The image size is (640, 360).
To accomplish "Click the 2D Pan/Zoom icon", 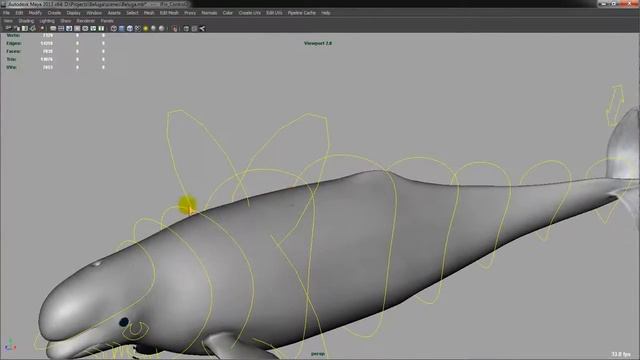I will [42, 29].
